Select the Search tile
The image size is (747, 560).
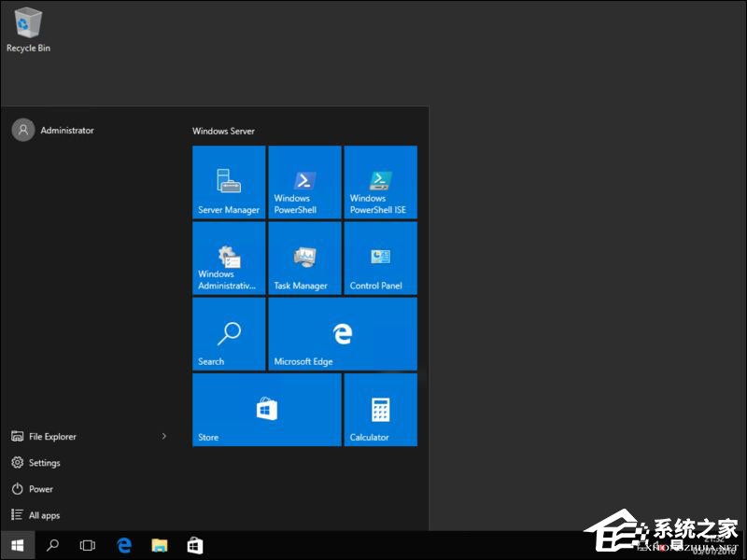pos(229,334)
